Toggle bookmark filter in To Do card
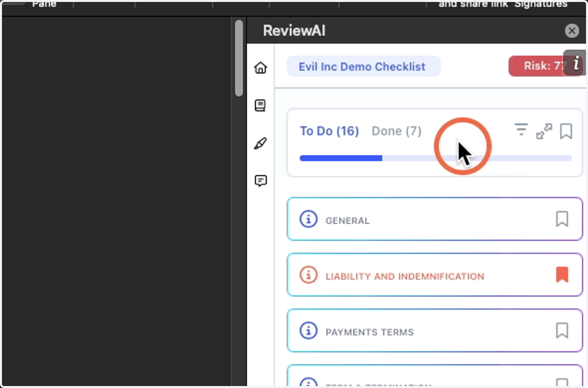Image resolution: width=588 pixels, height=388 pixels. coord(566,131)
